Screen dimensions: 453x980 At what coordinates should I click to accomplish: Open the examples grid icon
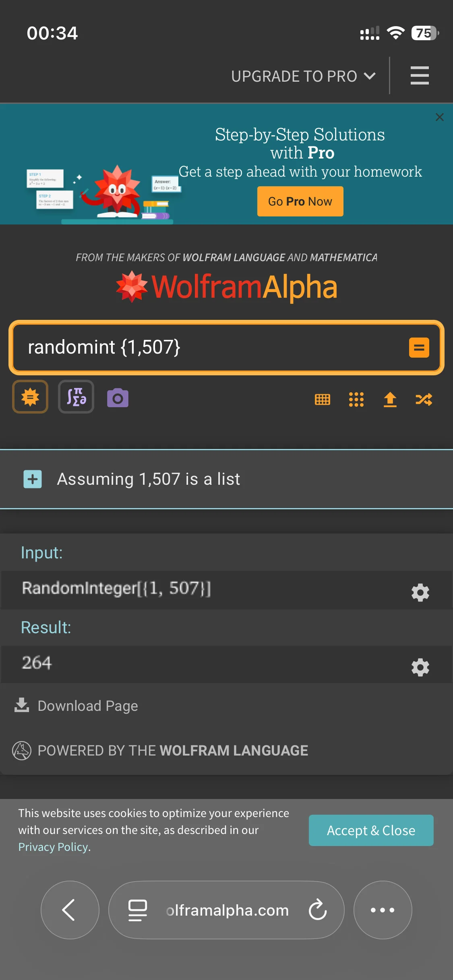(356, 399)
